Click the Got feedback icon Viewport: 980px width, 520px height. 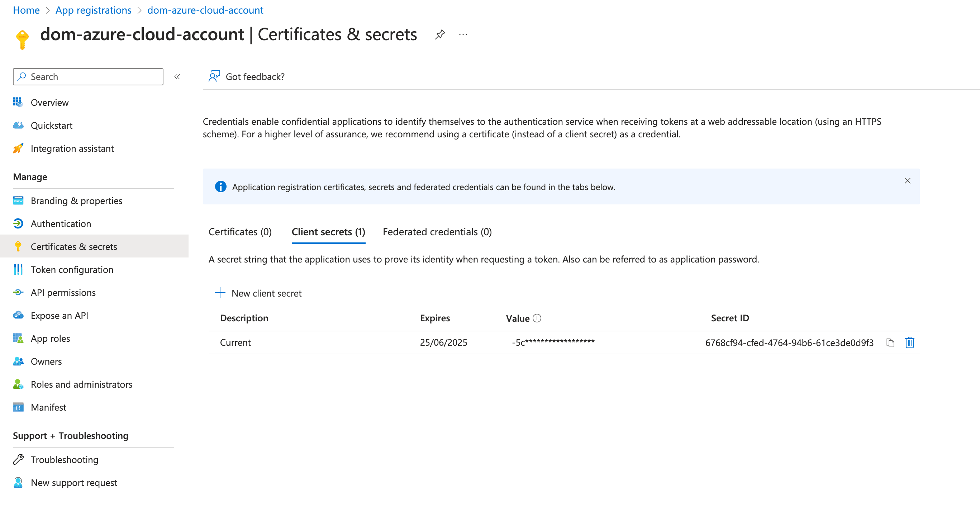pyautogui.click(x=214, y=76)
